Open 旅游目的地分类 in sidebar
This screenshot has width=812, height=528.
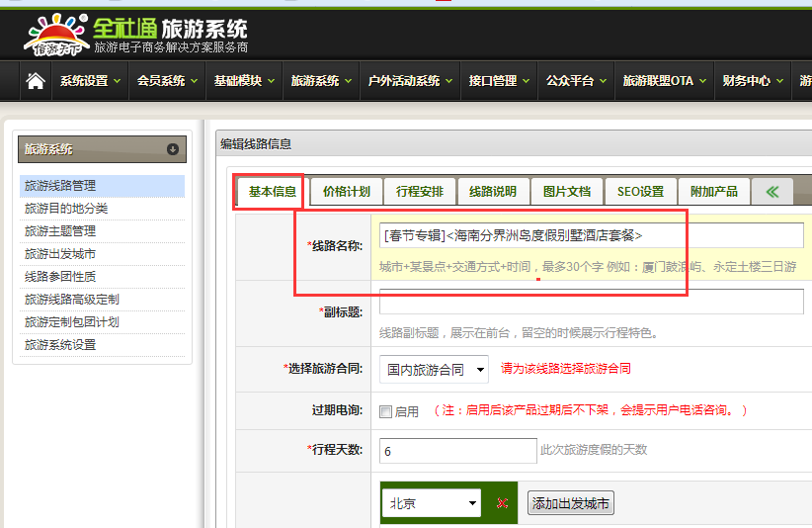pos(66,209)
